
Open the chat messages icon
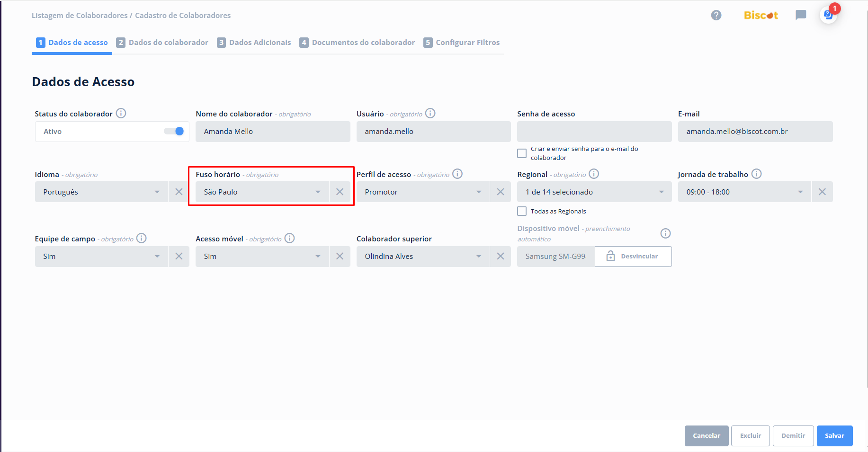coord(800,15)
